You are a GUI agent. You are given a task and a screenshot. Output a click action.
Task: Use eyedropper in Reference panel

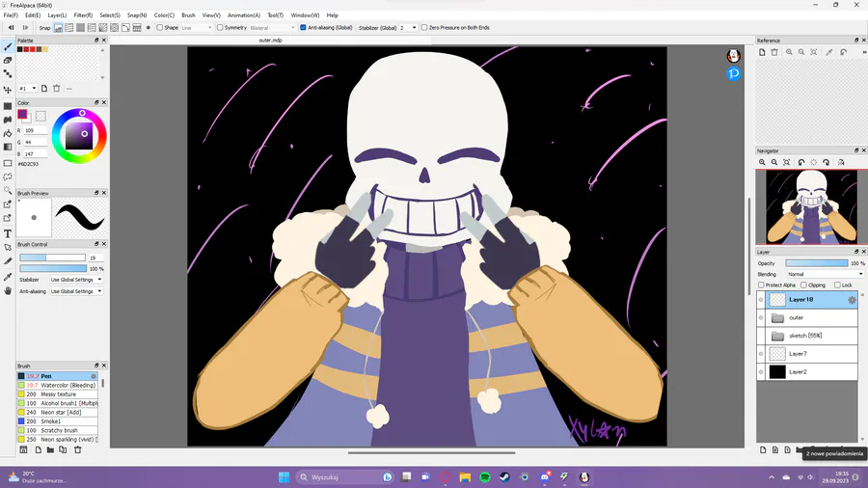[x=829, y=52]
